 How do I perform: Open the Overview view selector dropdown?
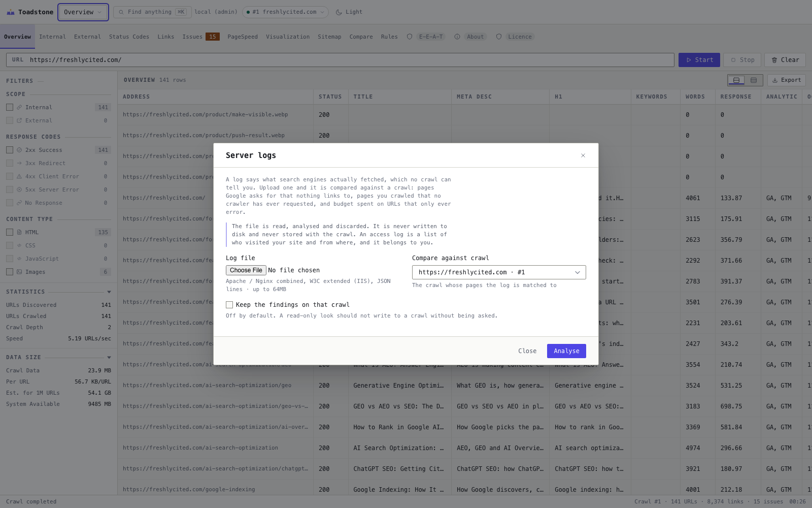click(83, 12)
